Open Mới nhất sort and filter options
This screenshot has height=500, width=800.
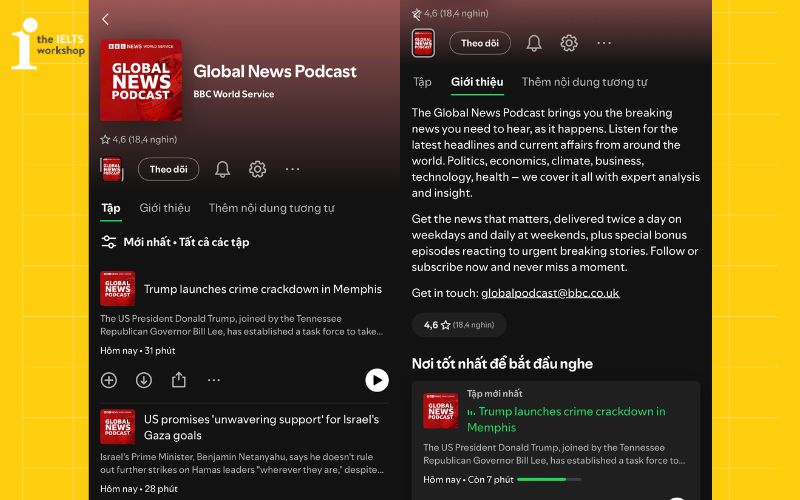175,242
